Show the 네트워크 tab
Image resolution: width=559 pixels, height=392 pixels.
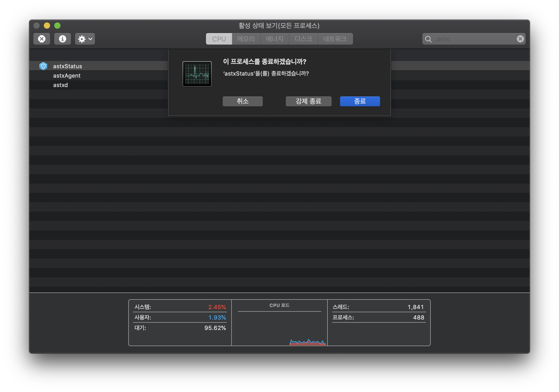pos(335,39)
